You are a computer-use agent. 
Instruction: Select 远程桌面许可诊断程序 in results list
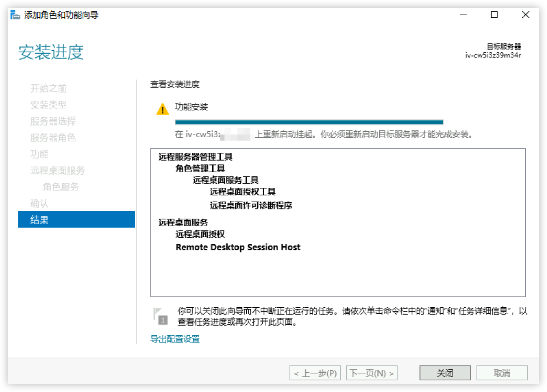(x=251, y=205)
